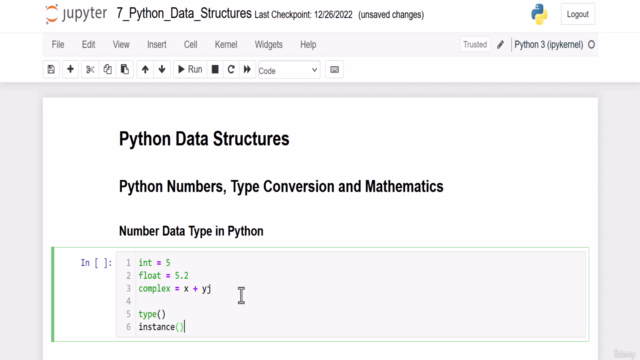The image size is (640, 360).
Task: Move selected cell up
Action: coord(145,69)
